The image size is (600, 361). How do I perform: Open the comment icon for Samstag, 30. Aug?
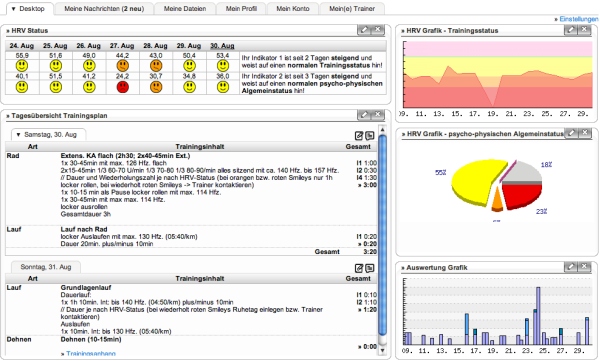370,136
